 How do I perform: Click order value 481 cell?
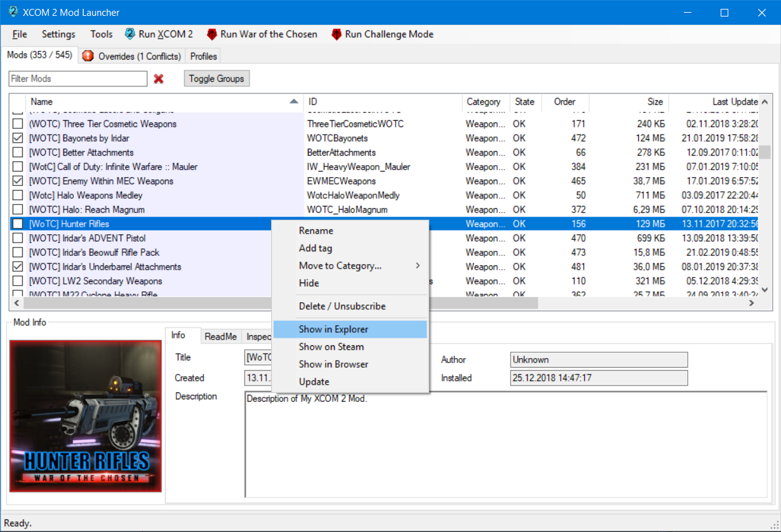(578, 267)
